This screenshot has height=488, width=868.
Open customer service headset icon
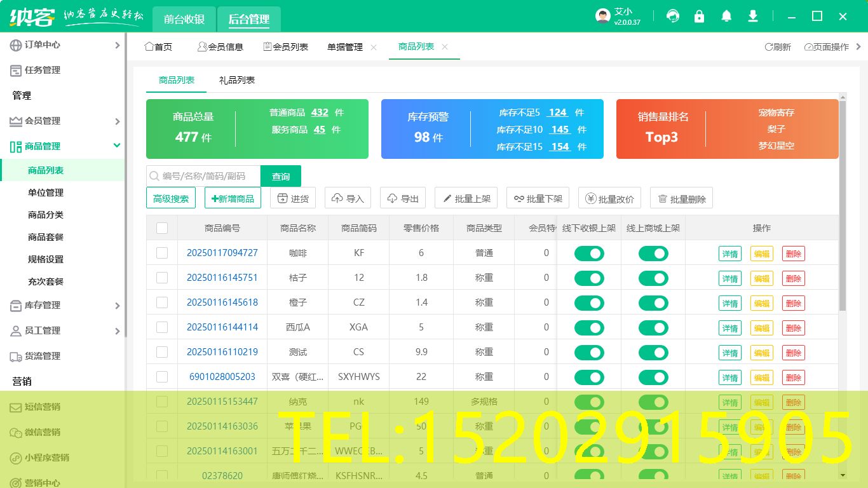673,17
